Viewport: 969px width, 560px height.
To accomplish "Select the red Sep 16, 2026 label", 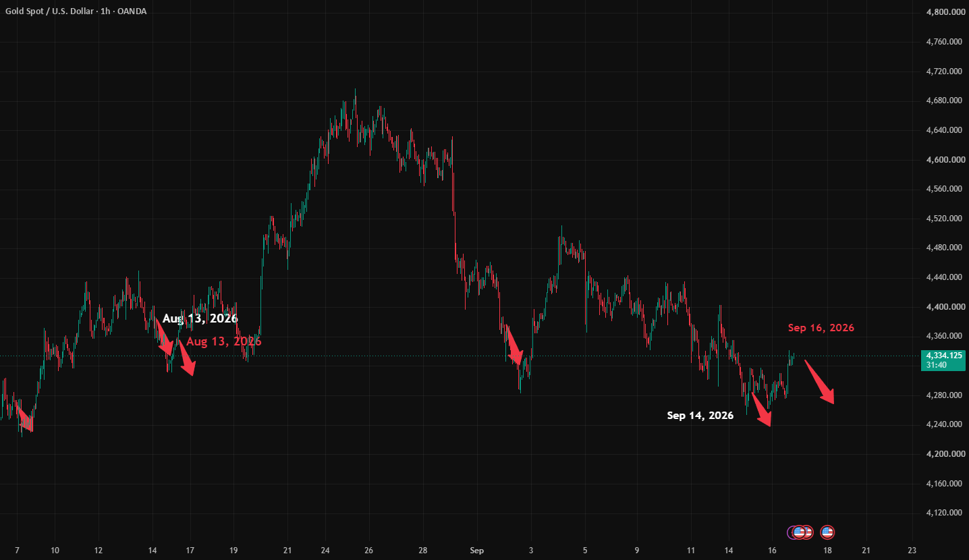I will click(821, 328).
